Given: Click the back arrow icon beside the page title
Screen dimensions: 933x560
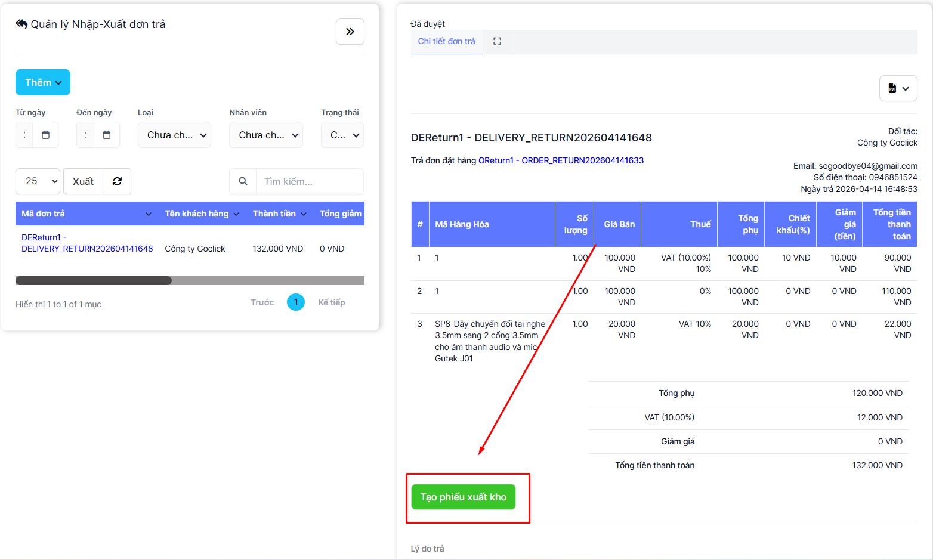Looking at the screenshot, I should coord(21,24).
